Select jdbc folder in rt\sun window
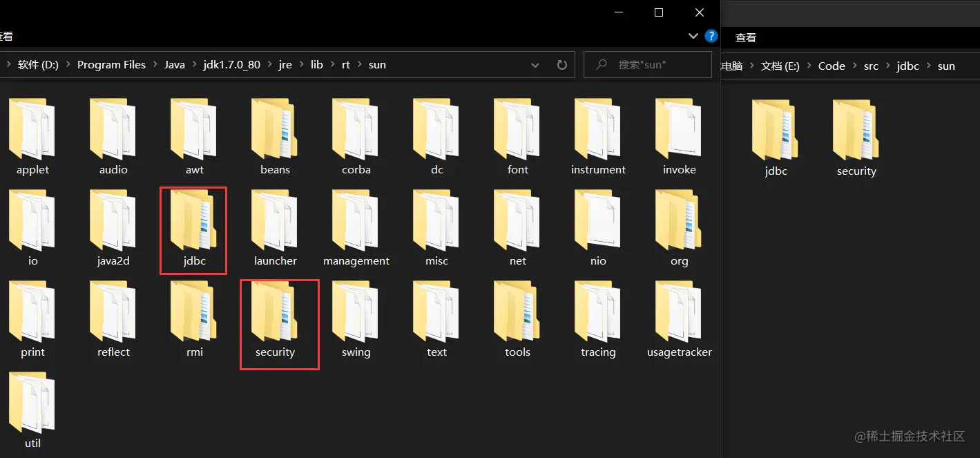 [194, 228]
